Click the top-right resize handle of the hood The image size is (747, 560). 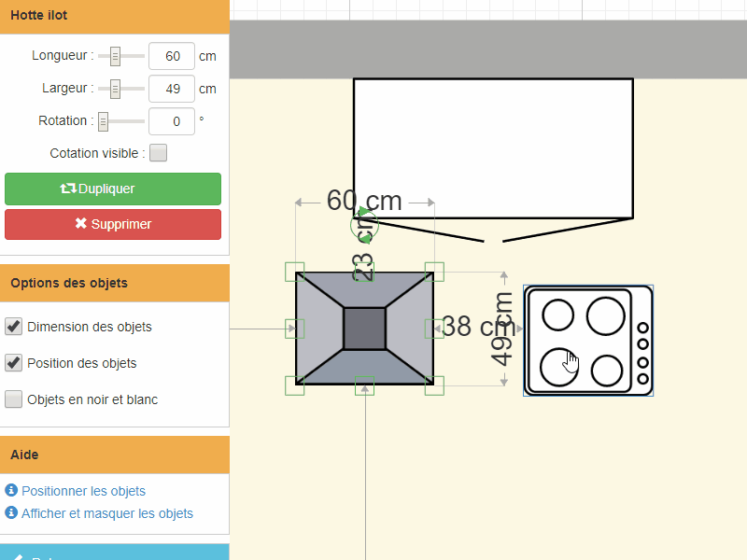[434, 272]
